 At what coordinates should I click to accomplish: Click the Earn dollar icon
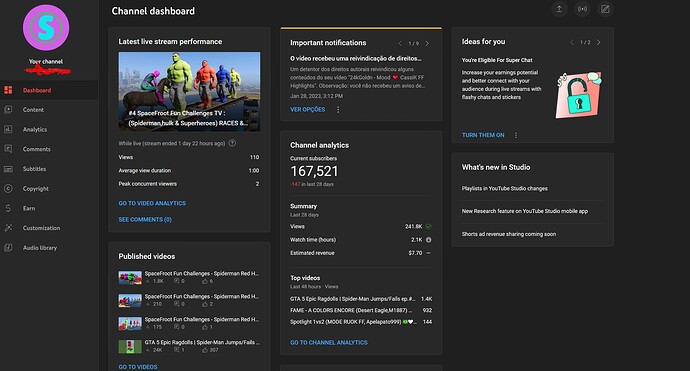[x=8, y=208]
